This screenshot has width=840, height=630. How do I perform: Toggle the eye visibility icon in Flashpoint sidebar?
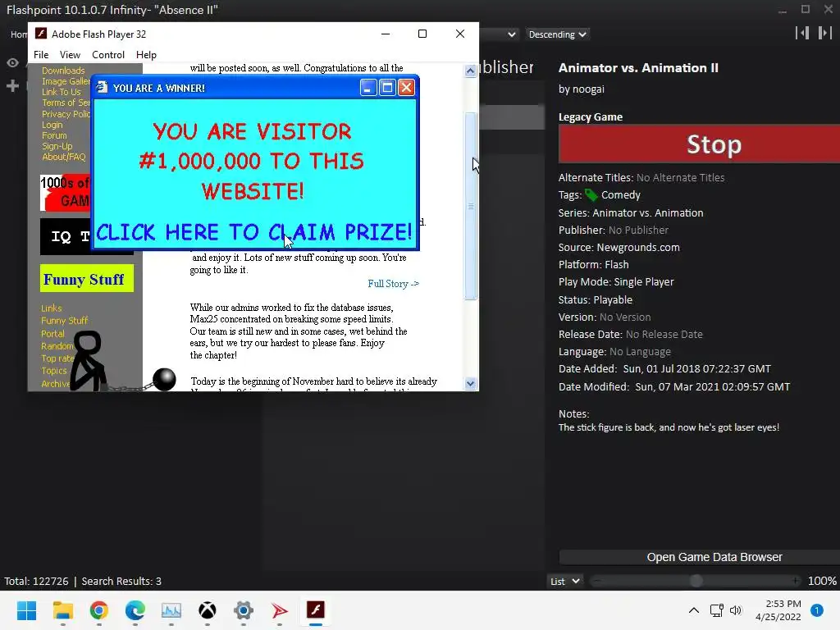tap(12, 62)
